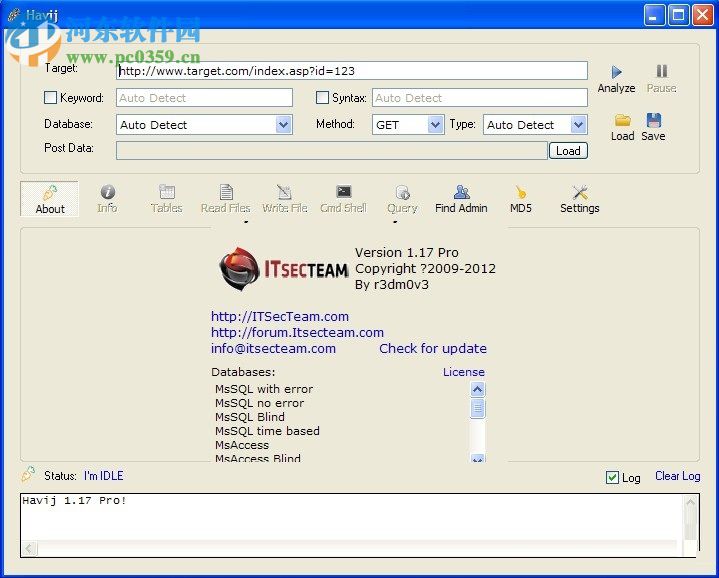Click the 'Version 1.17 Pro' text
Screen dimensions: 719x578
click(407, 253)
